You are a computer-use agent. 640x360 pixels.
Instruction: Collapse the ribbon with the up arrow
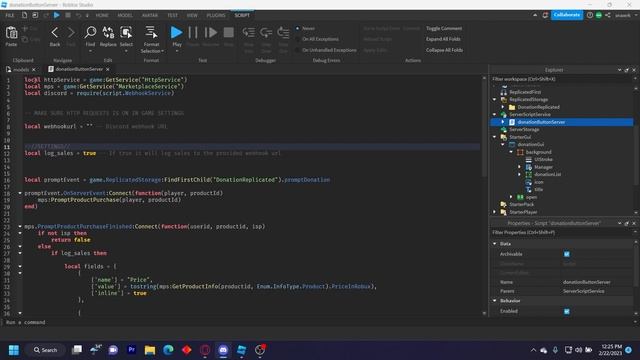click(x=535, y=15)
